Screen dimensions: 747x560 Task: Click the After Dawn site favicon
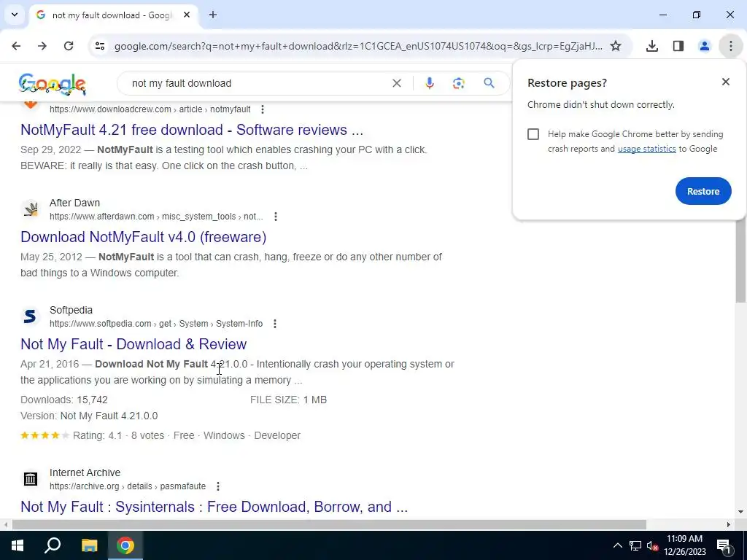point(31,209)
